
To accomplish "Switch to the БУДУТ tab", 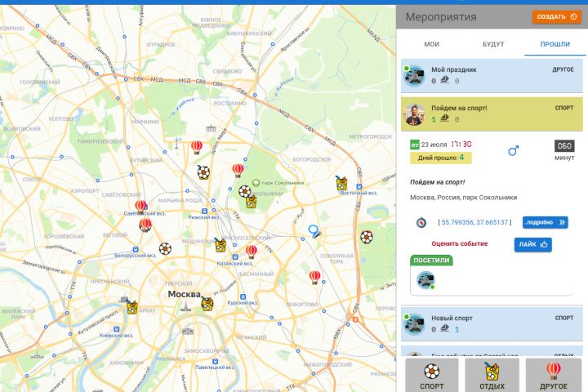I will coord(493,44).
